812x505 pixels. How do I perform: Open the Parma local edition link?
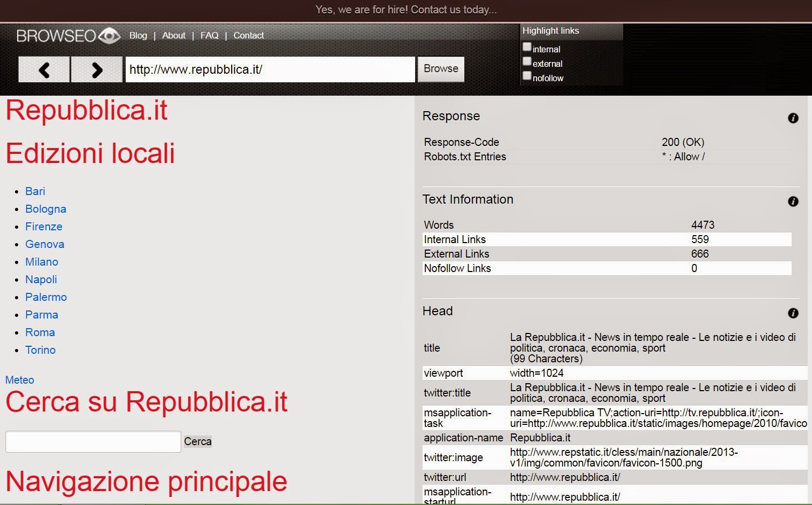[42, 315]
